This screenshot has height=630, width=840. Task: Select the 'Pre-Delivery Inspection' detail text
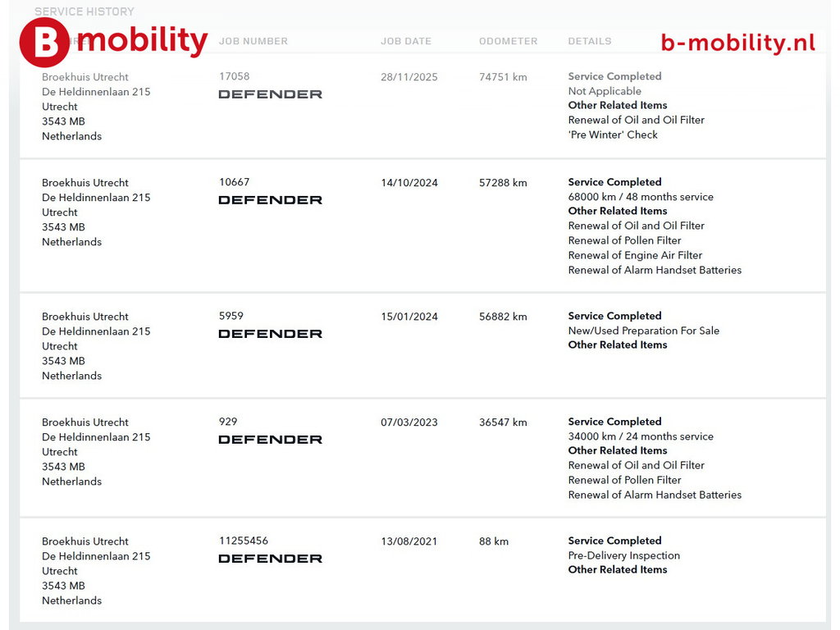click(x=624, y=555)
